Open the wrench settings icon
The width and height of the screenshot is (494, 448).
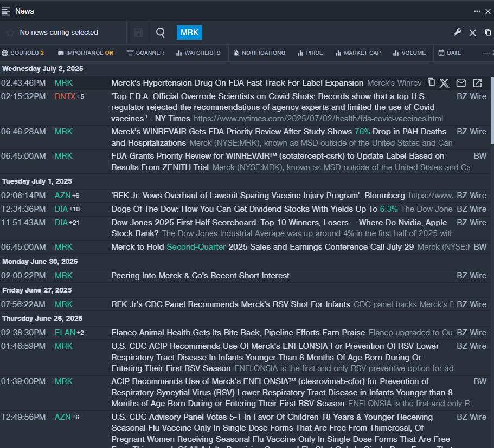[x=457, y=32]
